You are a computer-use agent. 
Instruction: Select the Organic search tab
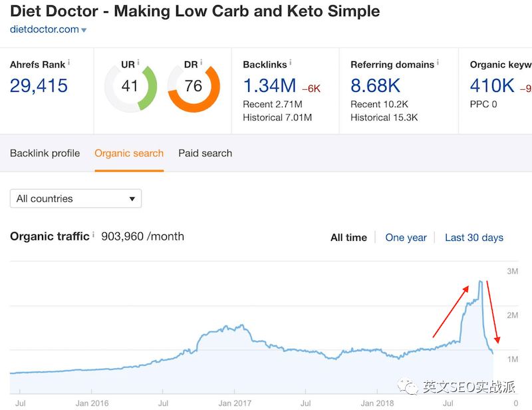tap(129, 153)
